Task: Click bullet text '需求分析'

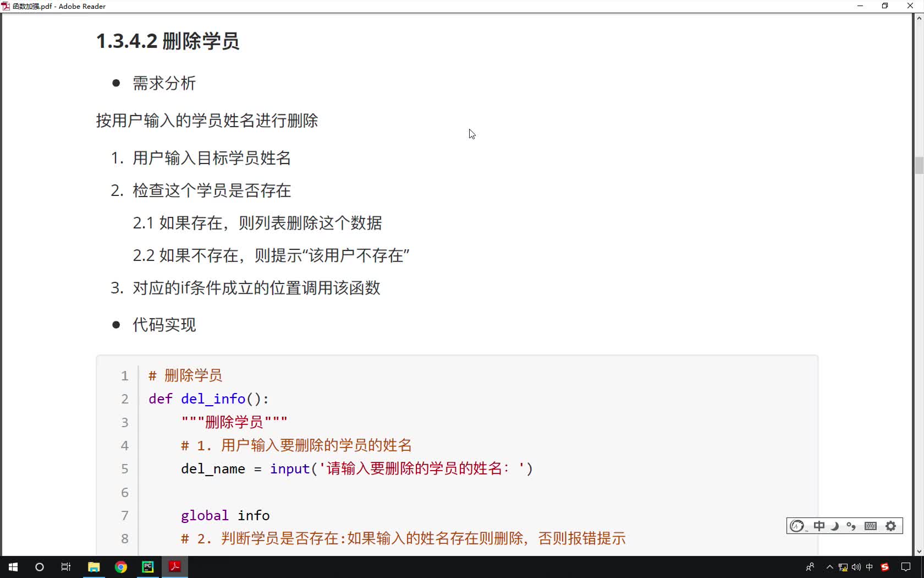Action: [x=164, y=84]
